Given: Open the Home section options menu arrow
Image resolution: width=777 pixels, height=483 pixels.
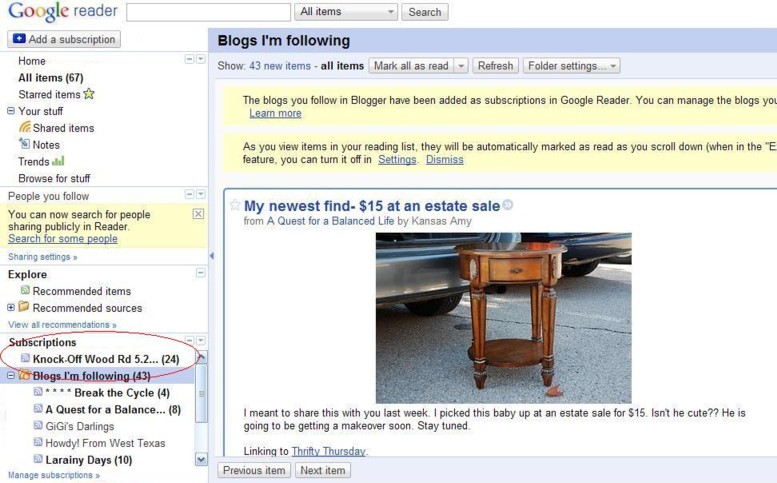Looking at the screenshot, I should [x=201, y=59].
